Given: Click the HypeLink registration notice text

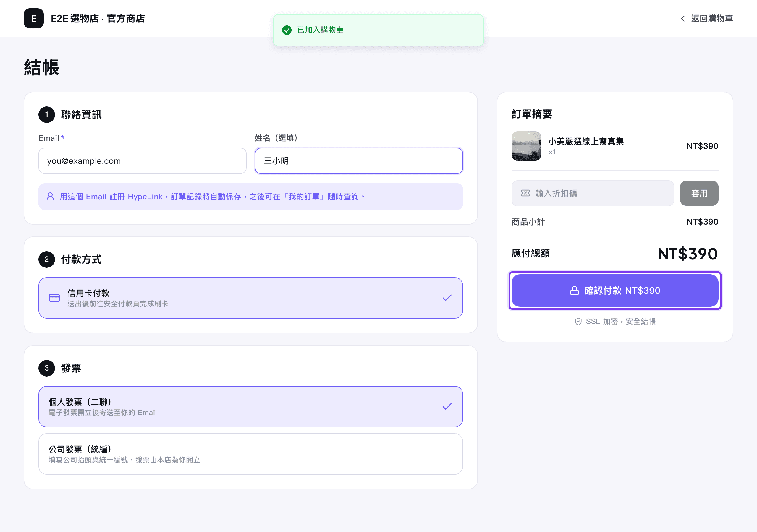Looking at the screenshot, I should click(212, 197).
